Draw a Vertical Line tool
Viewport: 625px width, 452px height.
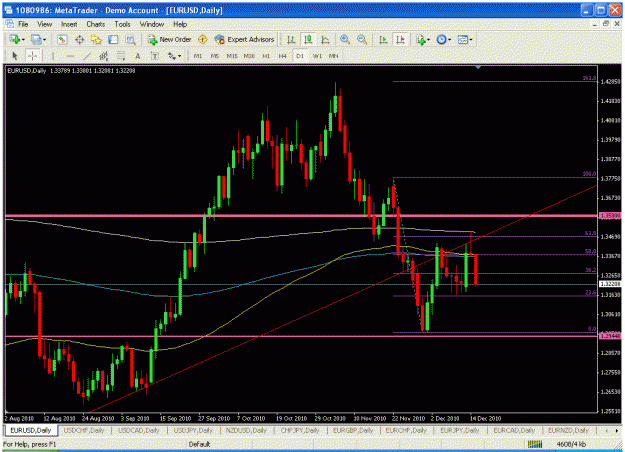pos(53,56)
